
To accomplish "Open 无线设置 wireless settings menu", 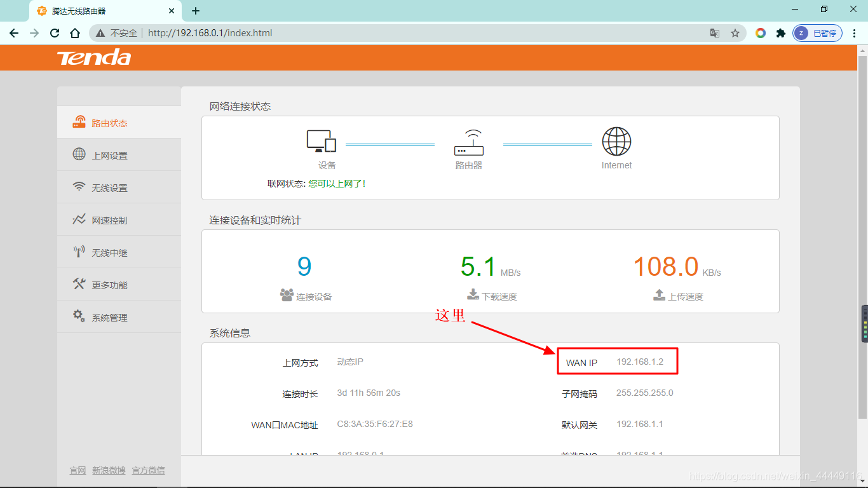I will click(119, 187).
